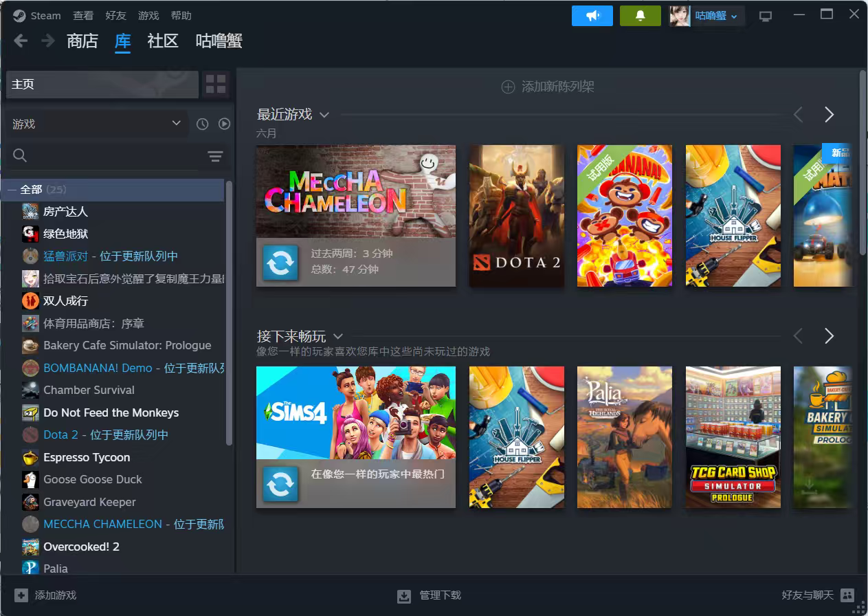Open the 咕噜蟹 profile tab
Image resolution: width=868 pixels, height=616 pixels.
[x=219, y=41]
